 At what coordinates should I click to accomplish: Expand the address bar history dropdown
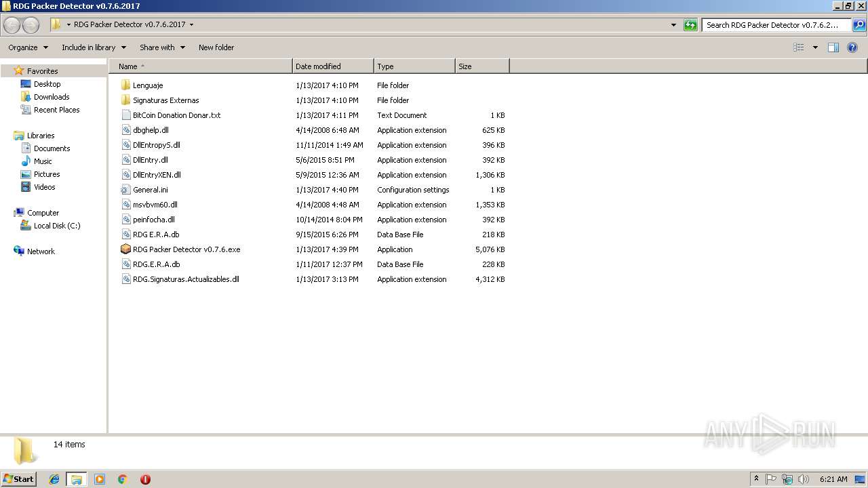[x=673, y=25]
